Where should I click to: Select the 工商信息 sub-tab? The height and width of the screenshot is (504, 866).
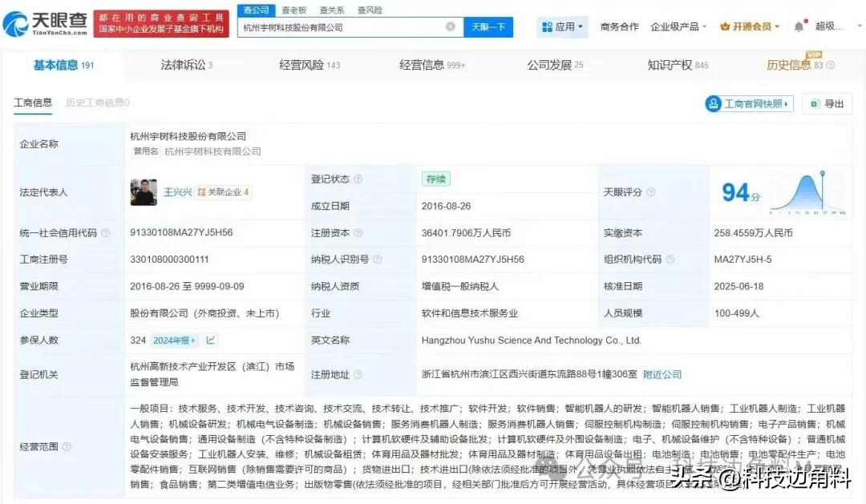(33, 103)
